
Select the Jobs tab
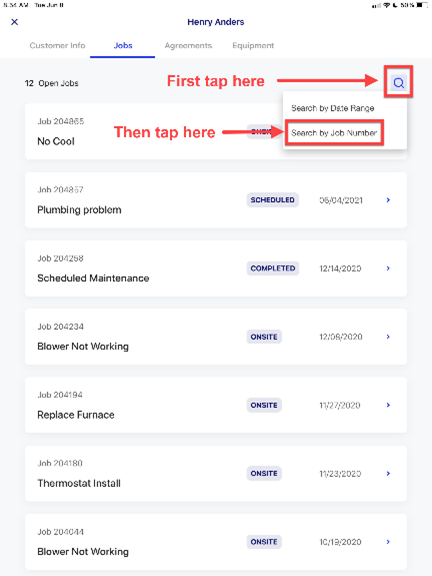(123, 46)
